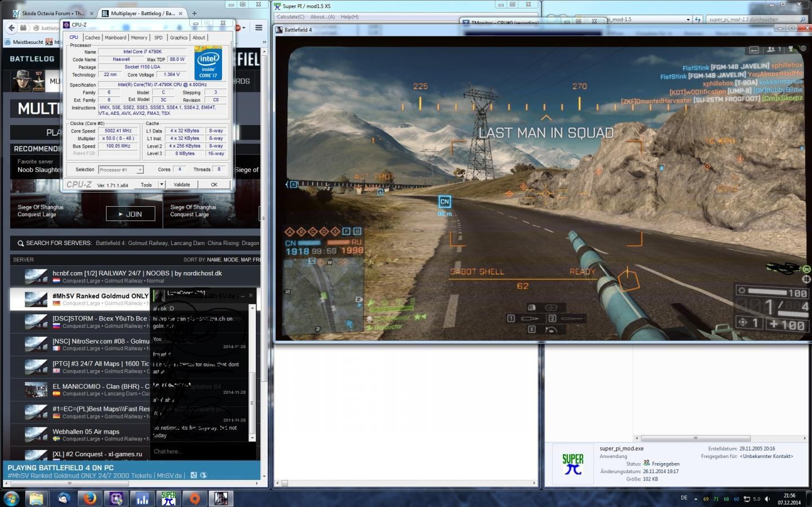This screenshot has width=812, height=507.
Task: Select the SPD tab in CPU-Z
Action: point(158,38)
